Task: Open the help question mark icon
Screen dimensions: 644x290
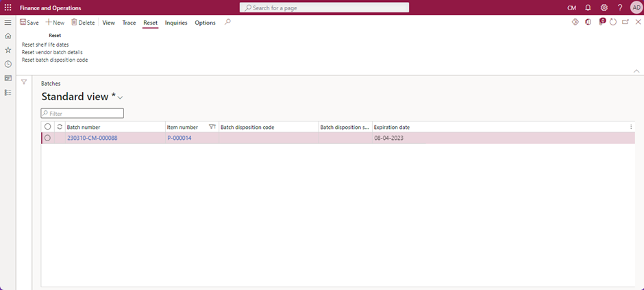Action: 620,8
